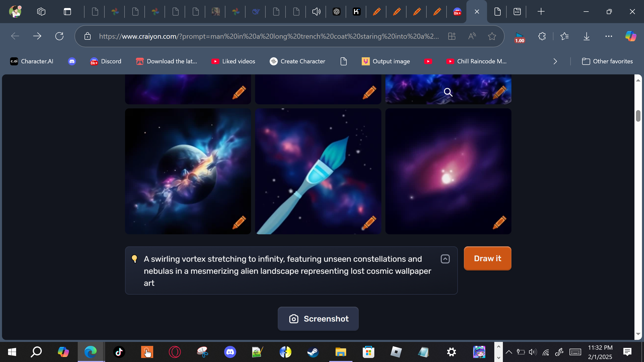Toggle Read Aloud icon in address bar
644x362 pixels.
pyautogui.click(x=472, y=36)
